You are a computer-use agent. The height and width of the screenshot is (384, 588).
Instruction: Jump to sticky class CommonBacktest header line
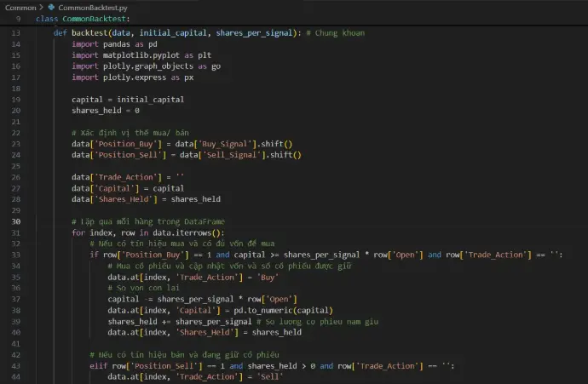click(x=84, y=18)
